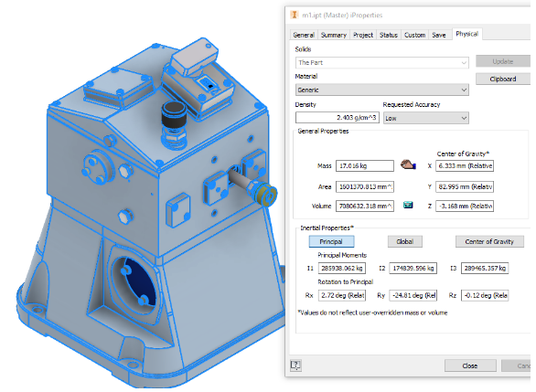The height and width of the screenshot is (392, 536).
Task: Click the 'Principal Moments' label
Action: point(342,255)
